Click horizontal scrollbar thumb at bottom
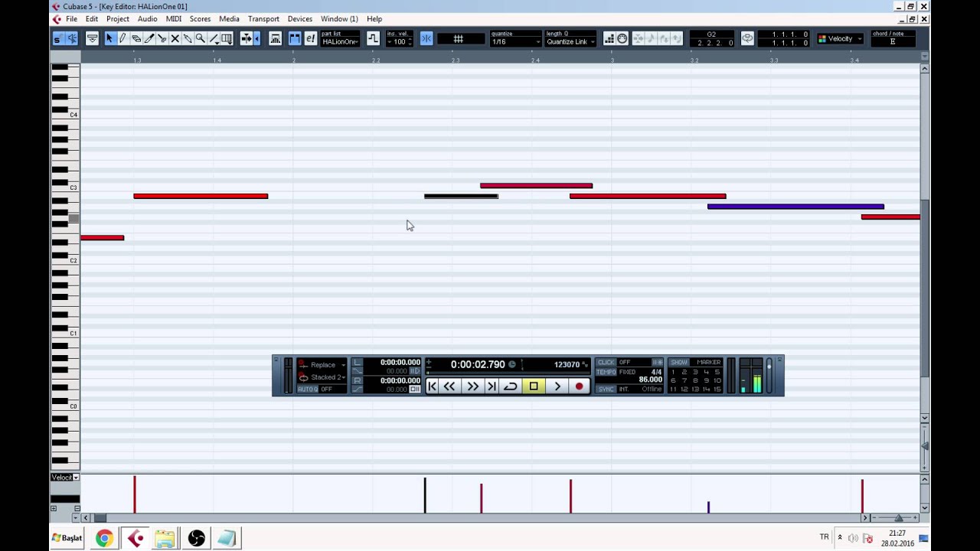Viewport: 980px width, 551px height. click(100, 518)
